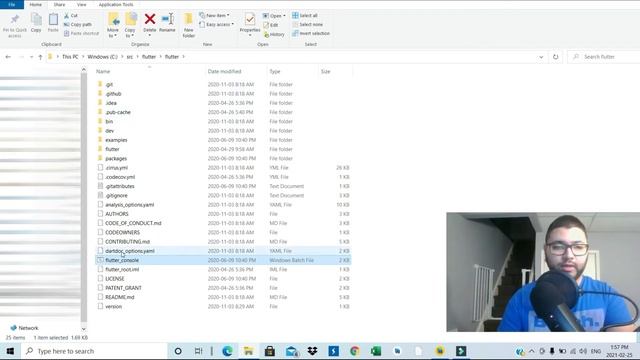Click History in Open group

point(274,34)
